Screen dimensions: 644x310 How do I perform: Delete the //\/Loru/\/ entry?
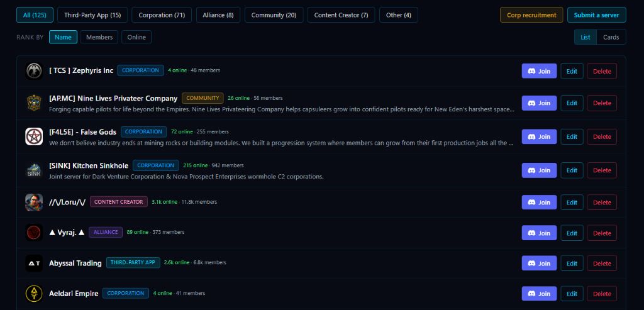coord(602,202)
